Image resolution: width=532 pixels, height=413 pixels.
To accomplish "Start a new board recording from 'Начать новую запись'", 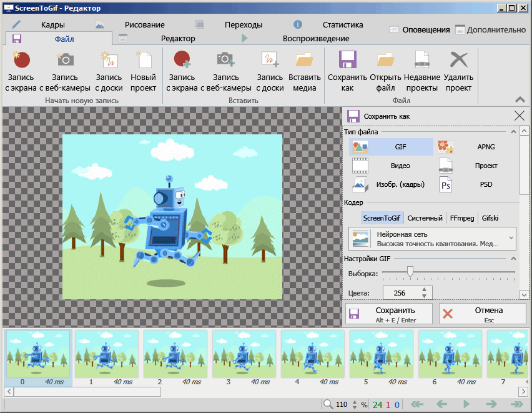I will (x=109, y=71).
